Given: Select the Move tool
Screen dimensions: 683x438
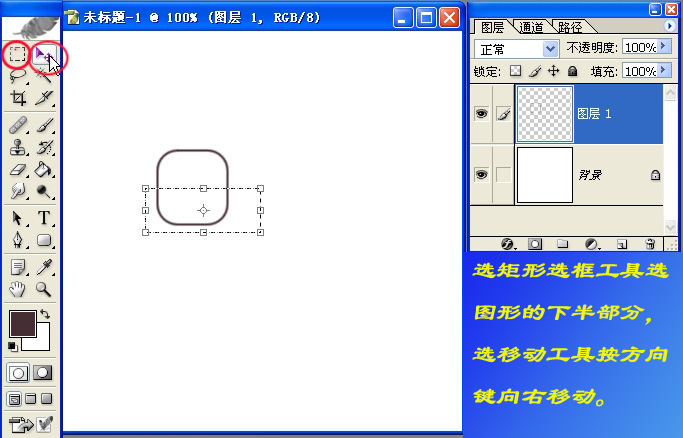Looking at the screenshot, I should (44, 55).
